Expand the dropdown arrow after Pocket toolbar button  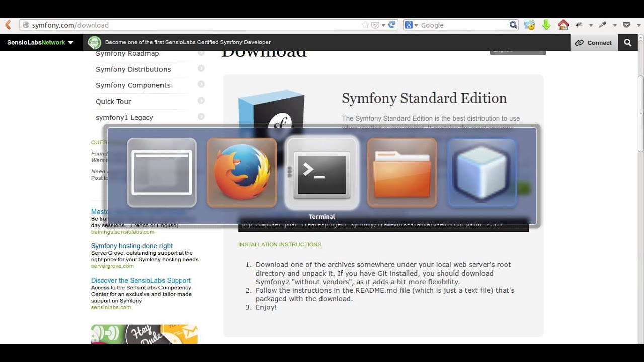coord(638,25)
